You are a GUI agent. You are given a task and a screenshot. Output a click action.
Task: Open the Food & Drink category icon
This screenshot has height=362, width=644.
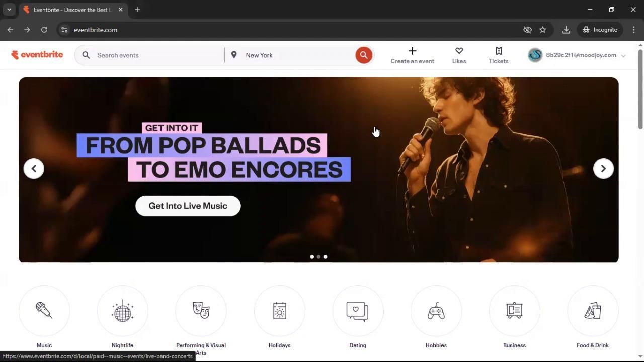(x=593, y=311)
